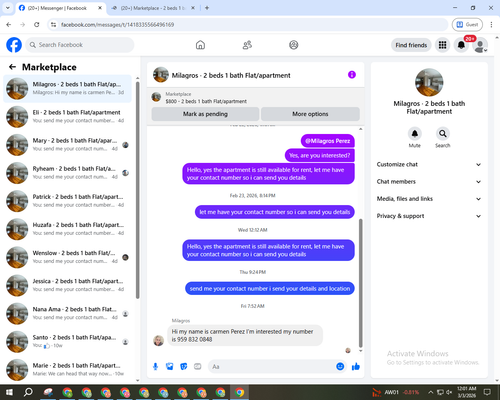Open the tab search dropdown arrow
This screenshot has height=400, width=500.
(8, 8)
